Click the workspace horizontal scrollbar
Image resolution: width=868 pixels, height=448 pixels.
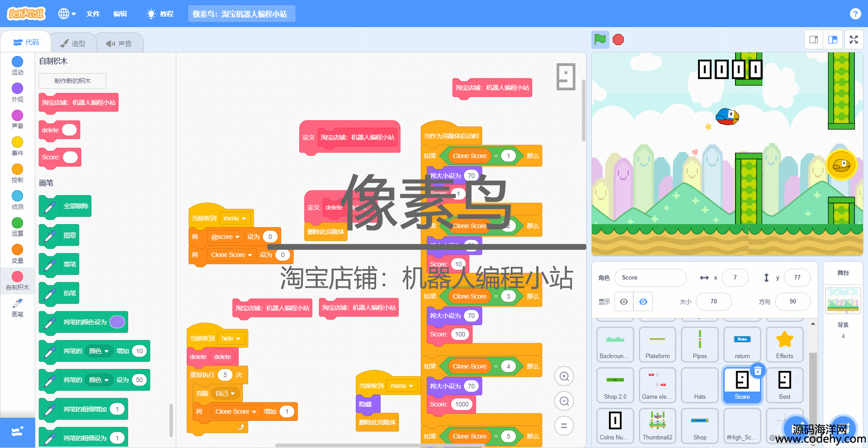tap(380, 445)
